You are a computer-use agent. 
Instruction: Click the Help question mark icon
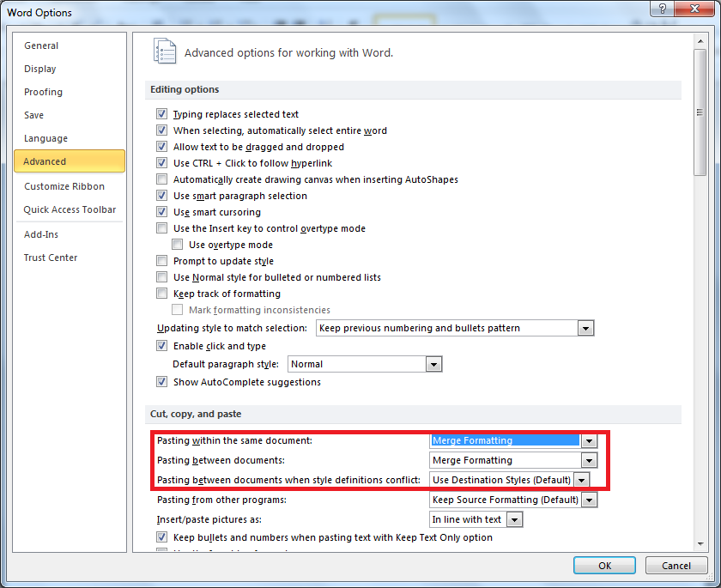(662, 9)
